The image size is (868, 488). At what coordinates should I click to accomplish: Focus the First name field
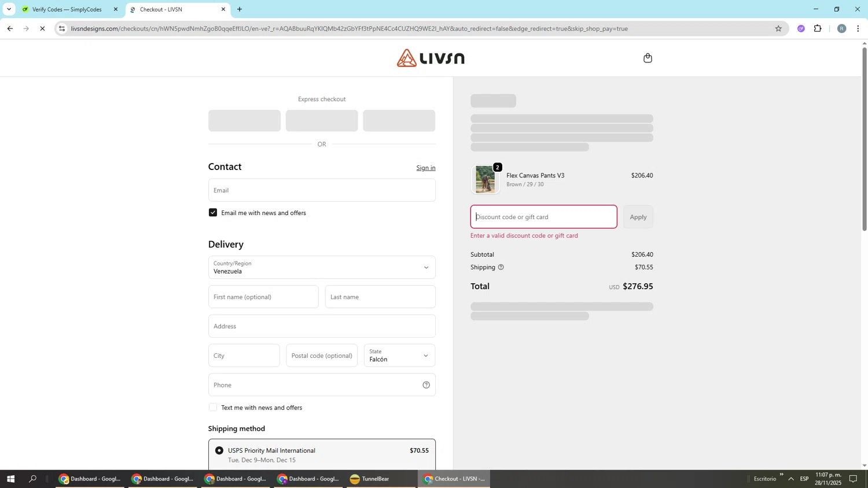(263, 297)
